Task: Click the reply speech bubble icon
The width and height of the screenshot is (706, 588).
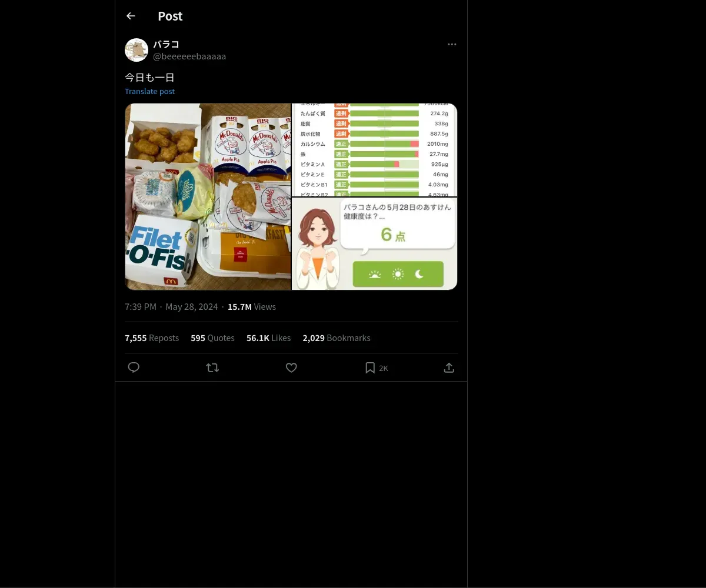Action: 134,367
